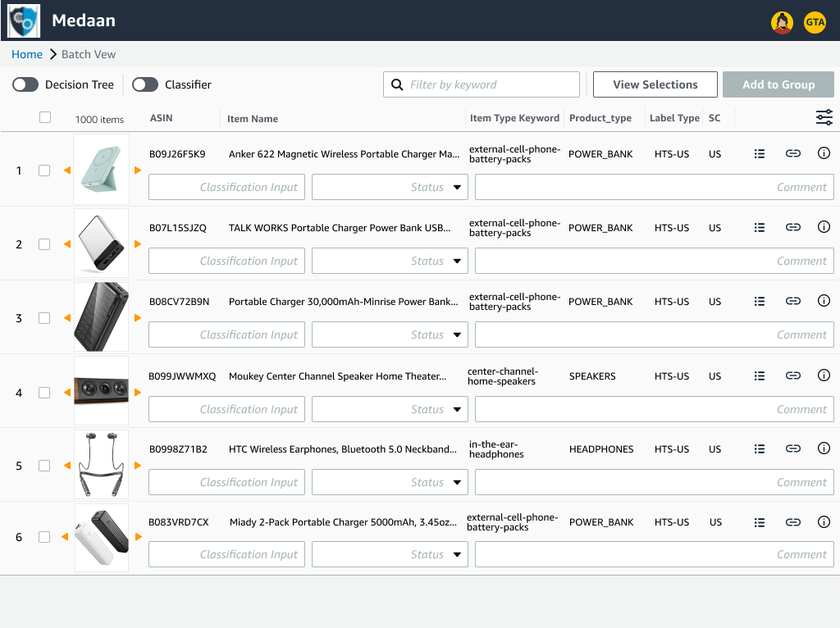
Task: Click Comment field for Minrise Power Bank row
Action: (x=654, y=334)
